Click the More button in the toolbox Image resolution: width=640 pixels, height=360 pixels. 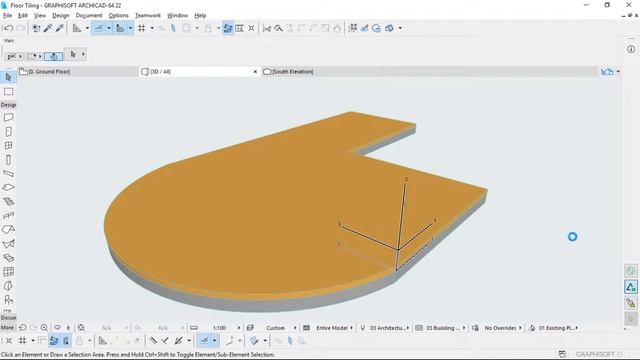pos(7,328)
